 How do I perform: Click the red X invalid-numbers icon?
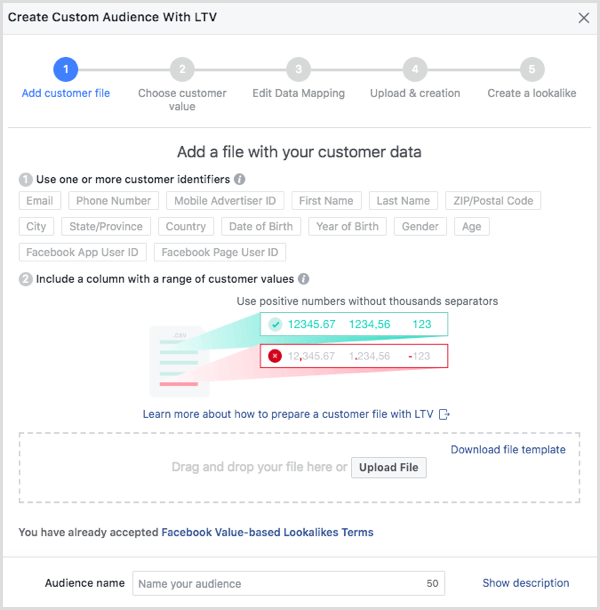click(275, 356)
